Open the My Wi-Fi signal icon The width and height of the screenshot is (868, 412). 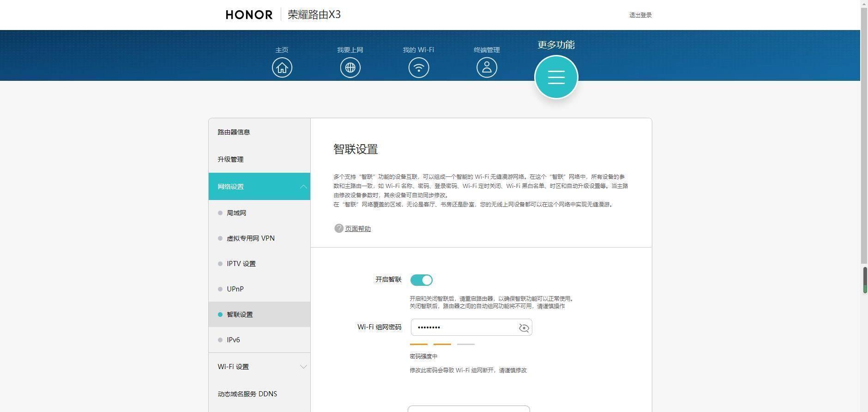click(418, 68)
